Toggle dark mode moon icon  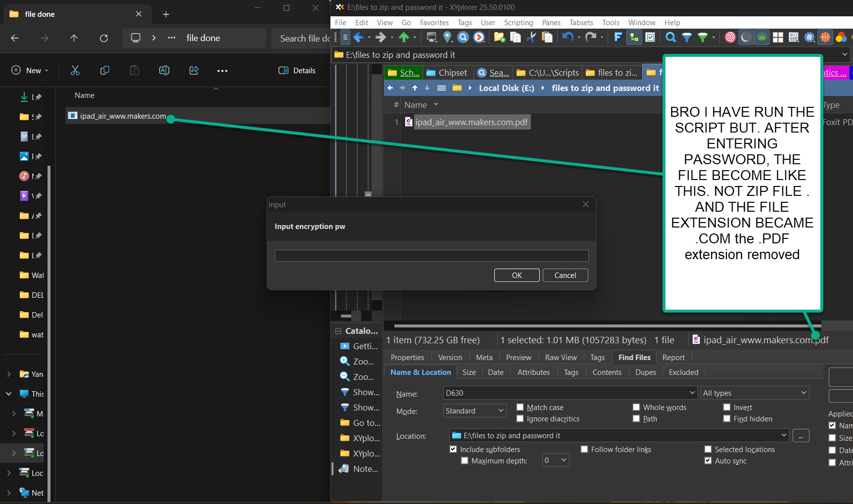[x=746, y=37]
